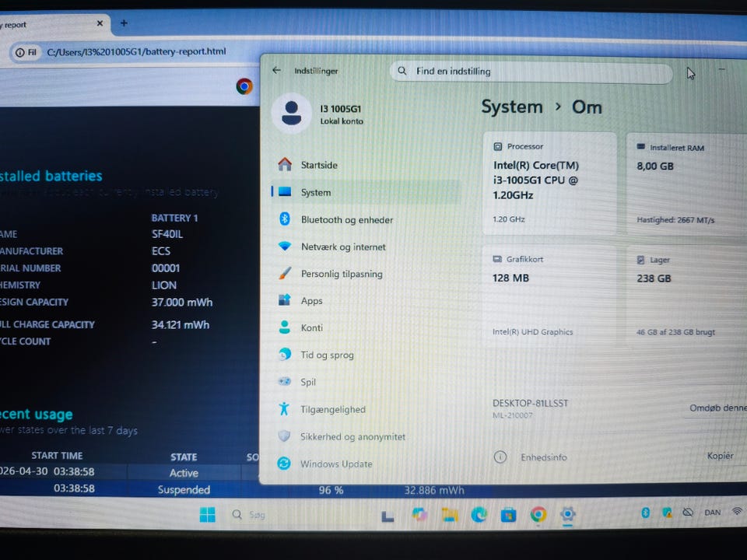747x560 pixels.
Task: Click device name 'DESKTOP-81LLSST'
Action: pyautogui.click(x=530, y=404)
